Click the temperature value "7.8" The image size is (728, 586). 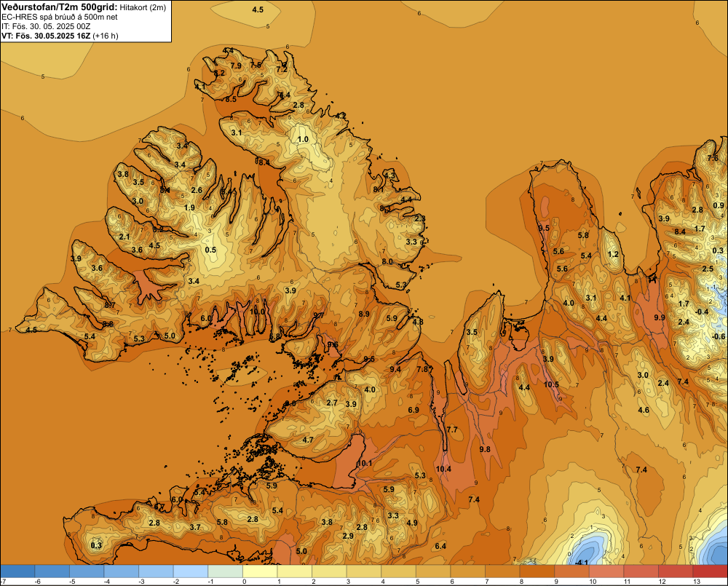tap(422, 369)
